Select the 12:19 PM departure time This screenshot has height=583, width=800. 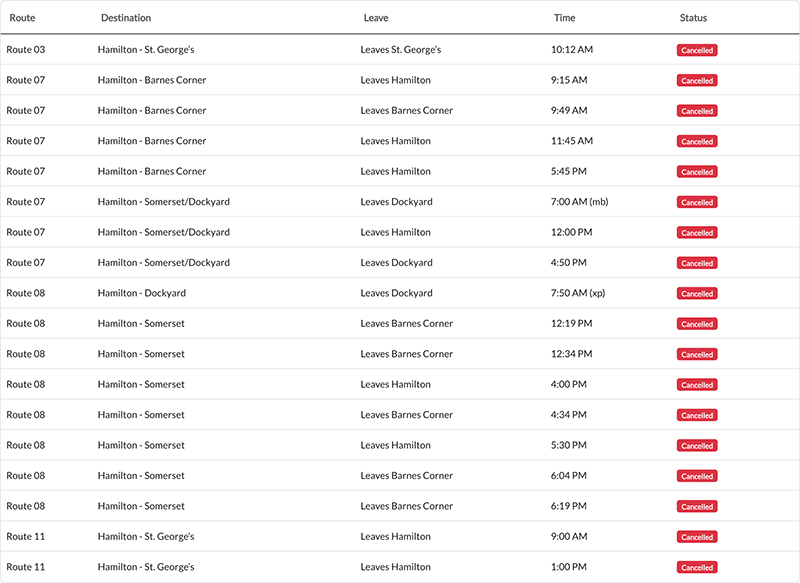click(571, 324)
